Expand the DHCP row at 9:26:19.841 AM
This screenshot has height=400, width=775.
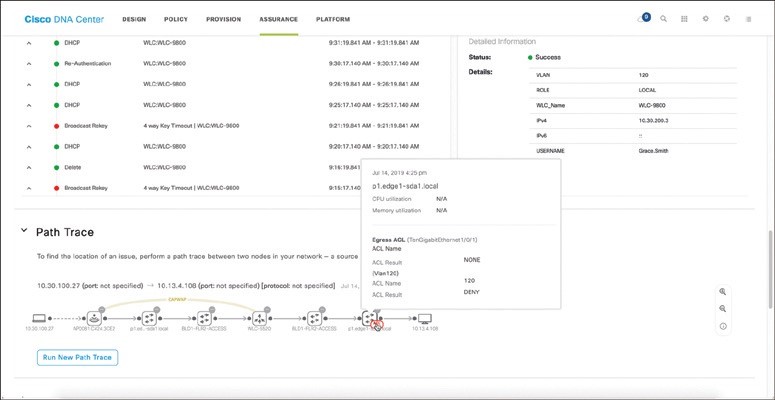coord(29,85)
